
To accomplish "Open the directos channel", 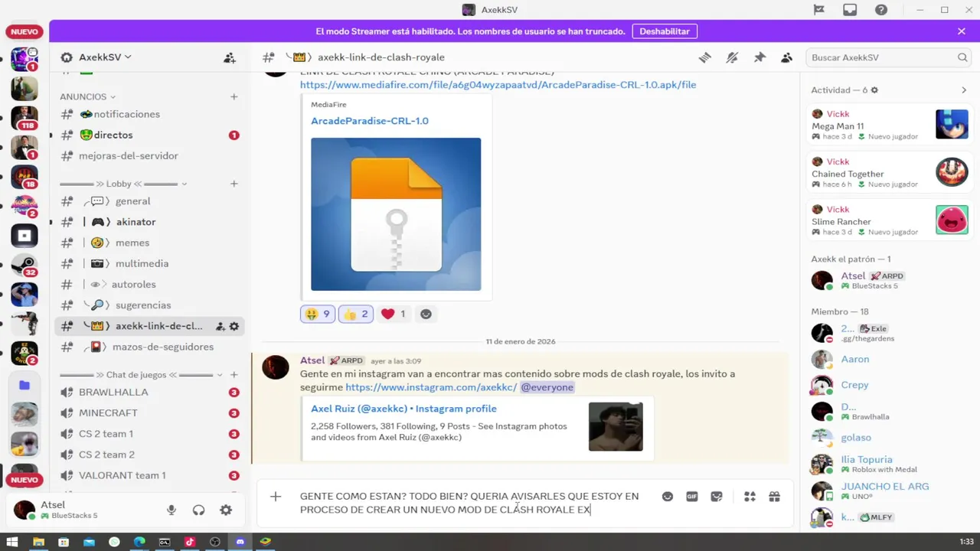I will (149, 135).
